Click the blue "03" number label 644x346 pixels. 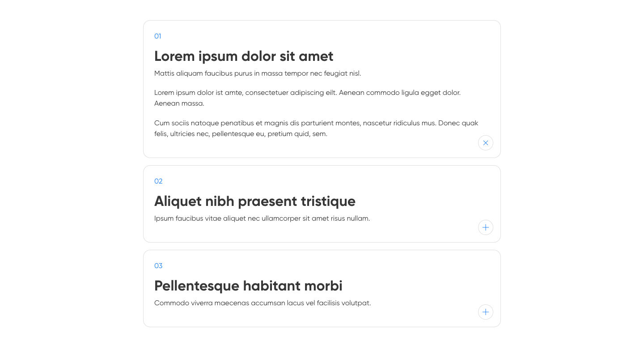coord(158,266)
